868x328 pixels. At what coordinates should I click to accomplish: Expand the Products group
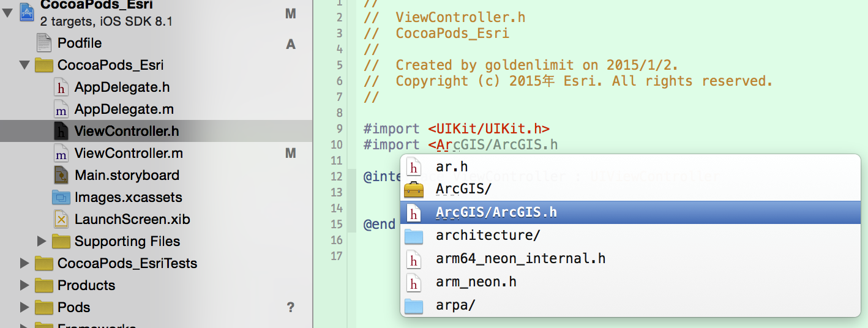tap(24, 286)
